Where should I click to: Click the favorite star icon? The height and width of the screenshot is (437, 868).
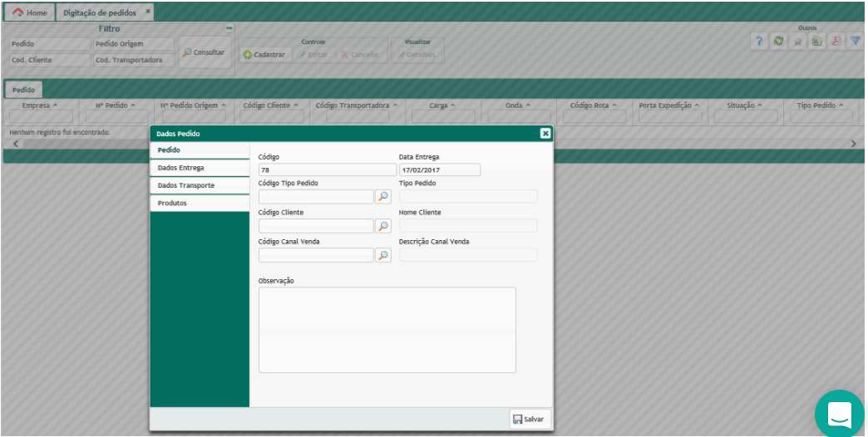click(x=797, y=42)
